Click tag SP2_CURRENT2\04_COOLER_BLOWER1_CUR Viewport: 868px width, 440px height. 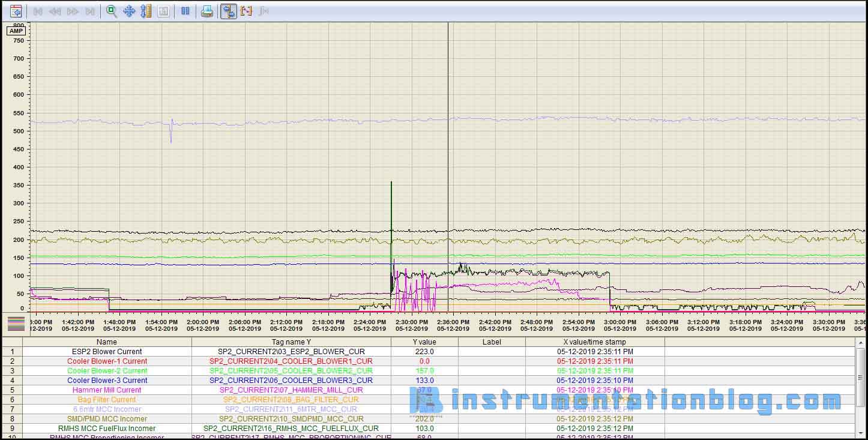291,361
